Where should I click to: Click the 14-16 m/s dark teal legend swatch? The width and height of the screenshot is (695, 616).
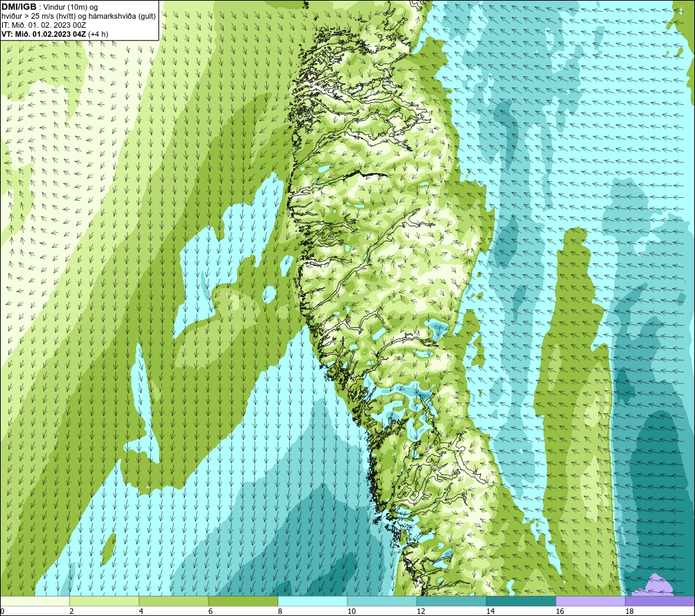coord(521,601)
